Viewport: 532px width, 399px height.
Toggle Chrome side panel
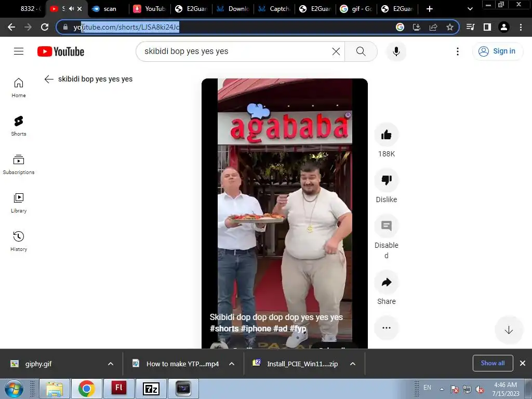click(x=487, y=27)
